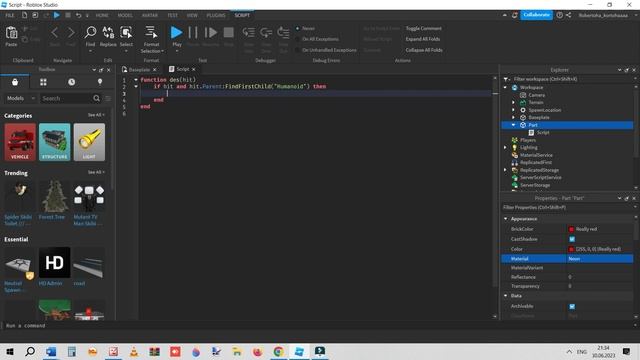Image resolution: width=640 pixels, height=360 pixels.
Task: Collapse the Workspace tree node
Action: point(505,88)
